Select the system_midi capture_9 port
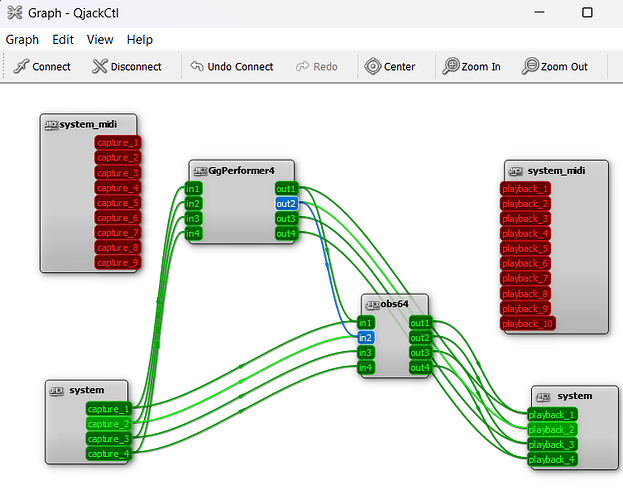The image size is (623, 500). point(118,263)
